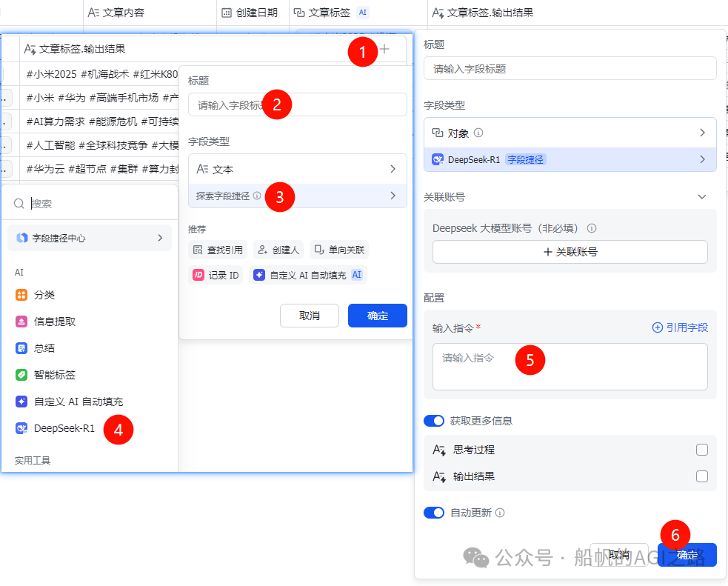Click the cell starting #人工智能

pyautogui.click(x=99, y=145)
